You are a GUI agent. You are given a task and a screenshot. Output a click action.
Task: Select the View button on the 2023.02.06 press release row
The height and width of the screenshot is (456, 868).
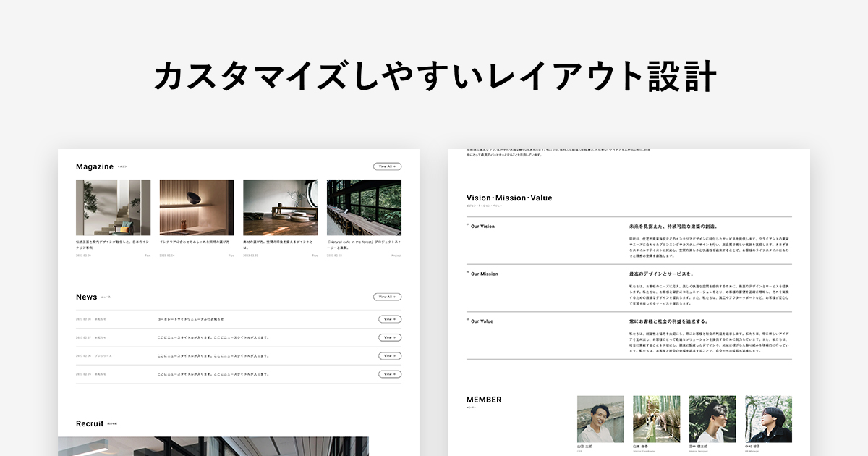(x=390, y=356)
